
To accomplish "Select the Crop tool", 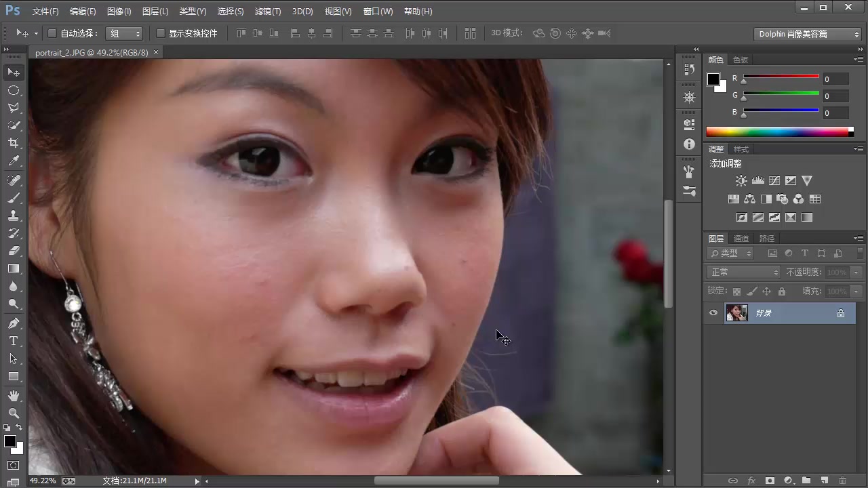I will (x=14, y=143).
